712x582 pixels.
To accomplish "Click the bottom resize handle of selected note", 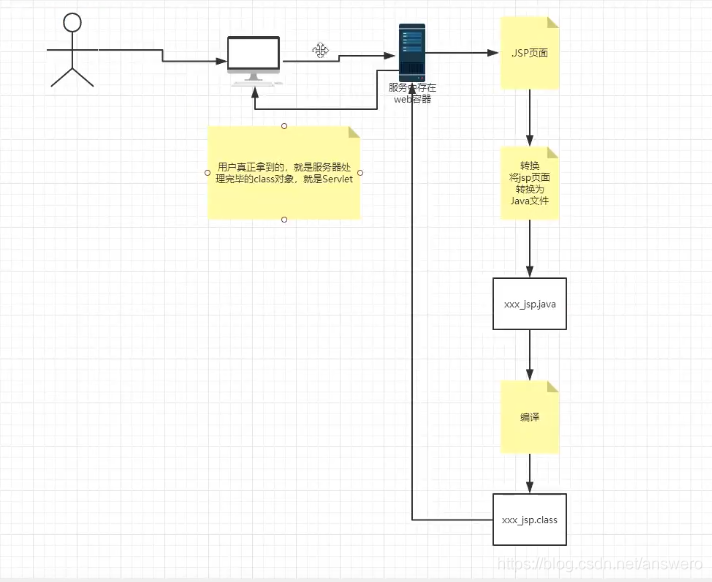I will (284, 220).
